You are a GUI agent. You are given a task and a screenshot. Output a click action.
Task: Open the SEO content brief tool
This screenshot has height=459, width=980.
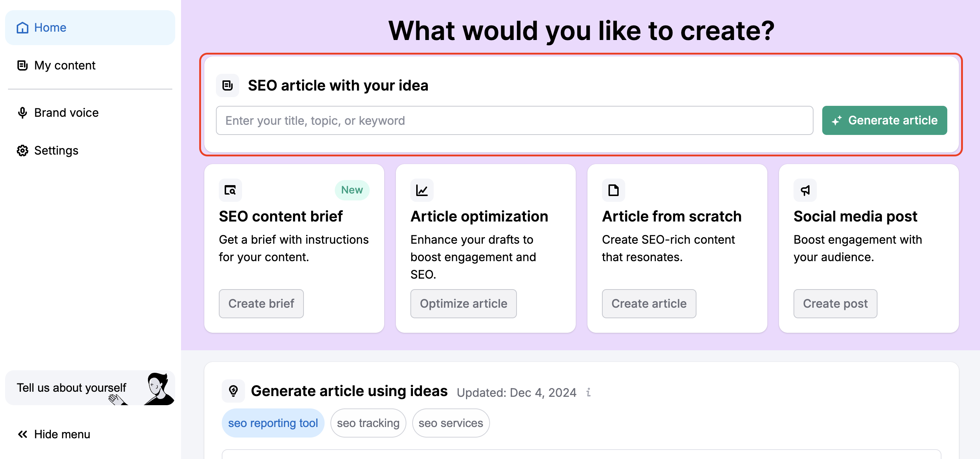click(x=261, y=303)
